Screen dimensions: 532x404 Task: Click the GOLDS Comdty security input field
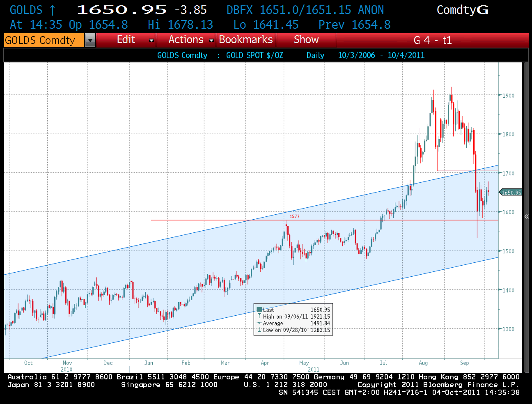(44, 40)
